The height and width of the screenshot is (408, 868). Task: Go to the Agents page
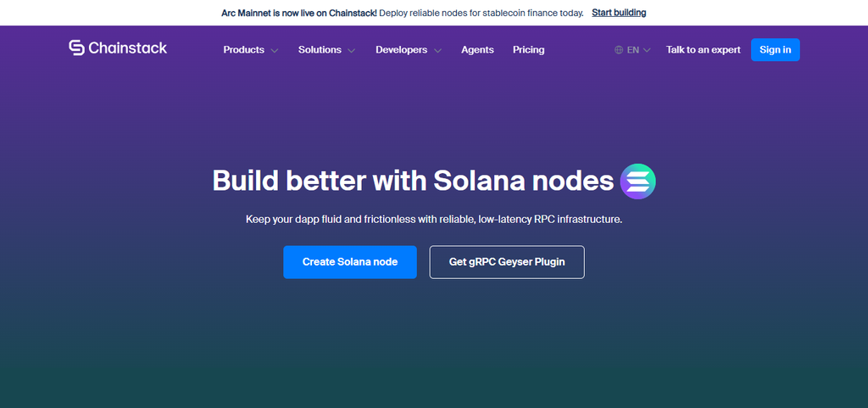477,50
